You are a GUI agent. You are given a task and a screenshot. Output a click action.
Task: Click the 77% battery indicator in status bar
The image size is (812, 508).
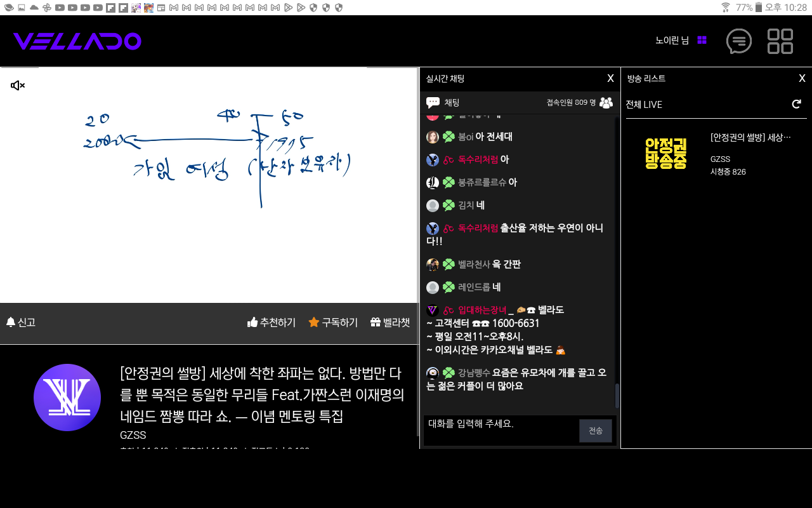tap(749, 8)
